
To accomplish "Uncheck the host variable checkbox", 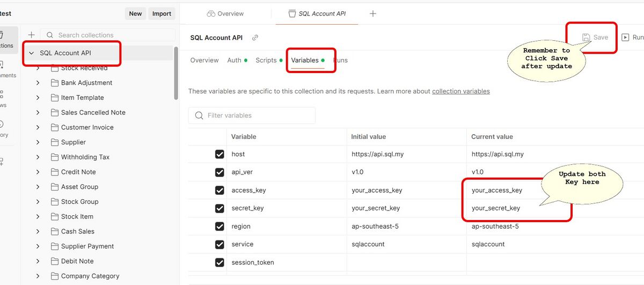I will pyautogui.click(x=219, y=154).
